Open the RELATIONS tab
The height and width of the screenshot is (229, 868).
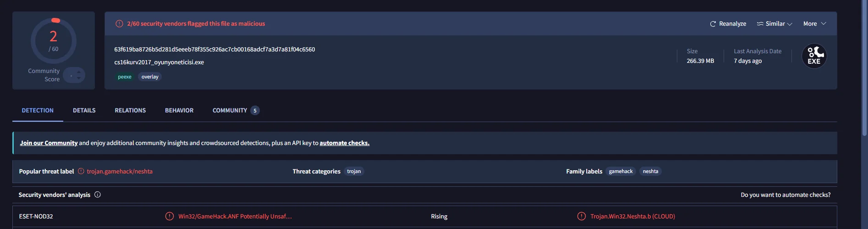click(x=130, y=111)
